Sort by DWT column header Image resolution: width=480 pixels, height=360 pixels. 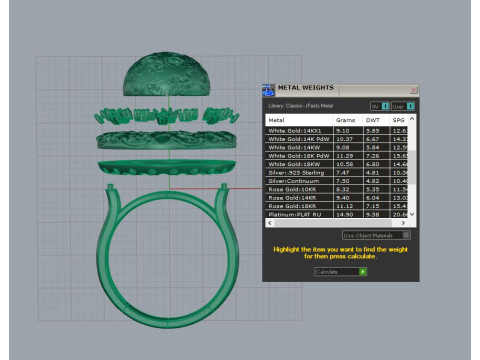[x=376, y=120]
